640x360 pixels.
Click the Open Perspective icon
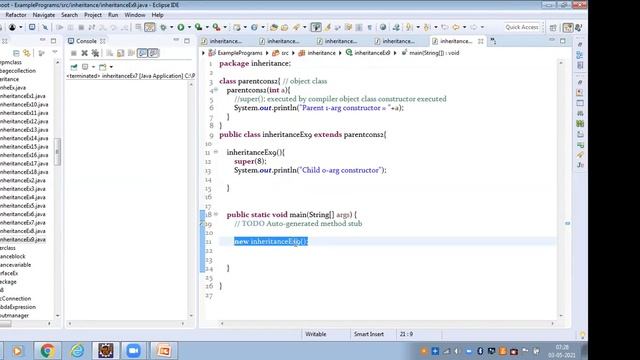(553, 28)
